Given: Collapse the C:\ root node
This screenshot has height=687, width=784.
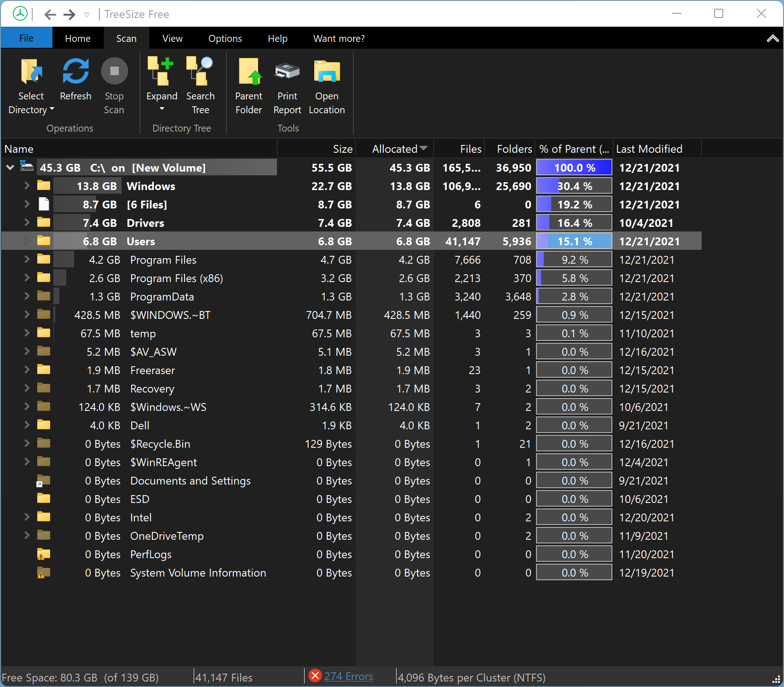Looking at the screenshot, I should 10,167.
